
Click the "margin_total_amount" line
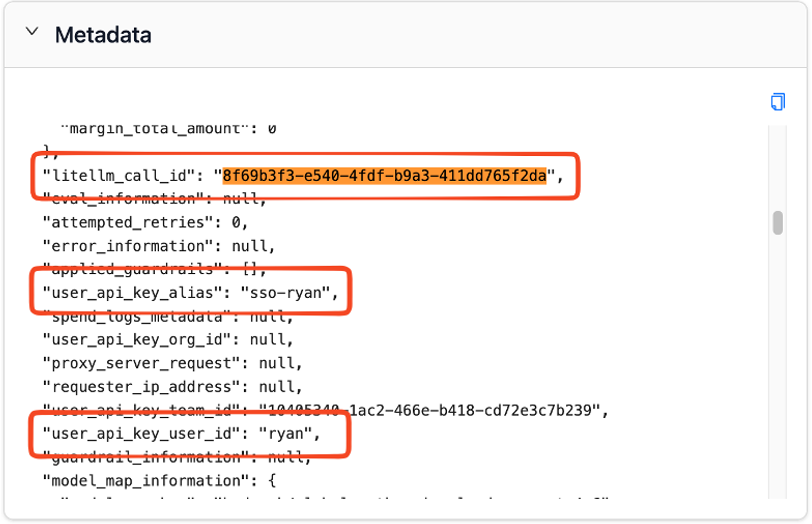click(x=168, y=129)
